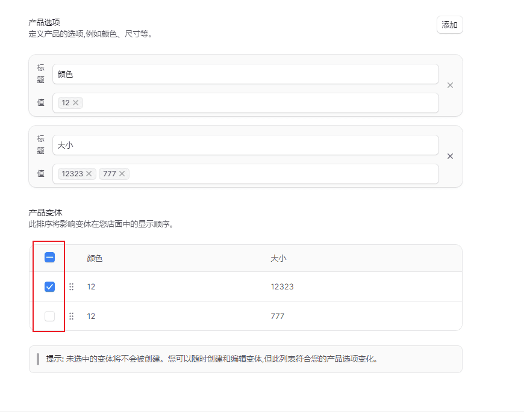The image size is (524, 420).
Task: Click the 颜色 value 12 in the 777 row
Action: tap(91, 317)
